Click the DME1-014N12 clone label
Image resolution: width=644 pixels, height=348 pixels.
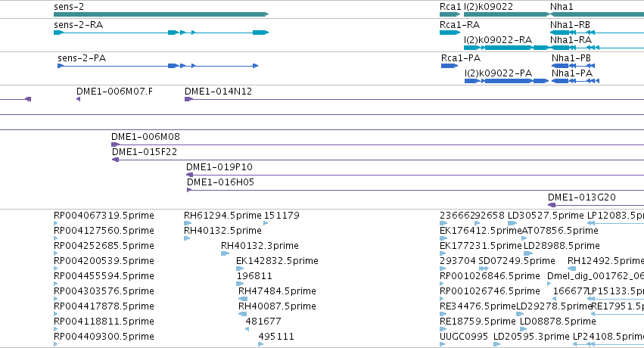pyautogui.click(x=218, y=91)
